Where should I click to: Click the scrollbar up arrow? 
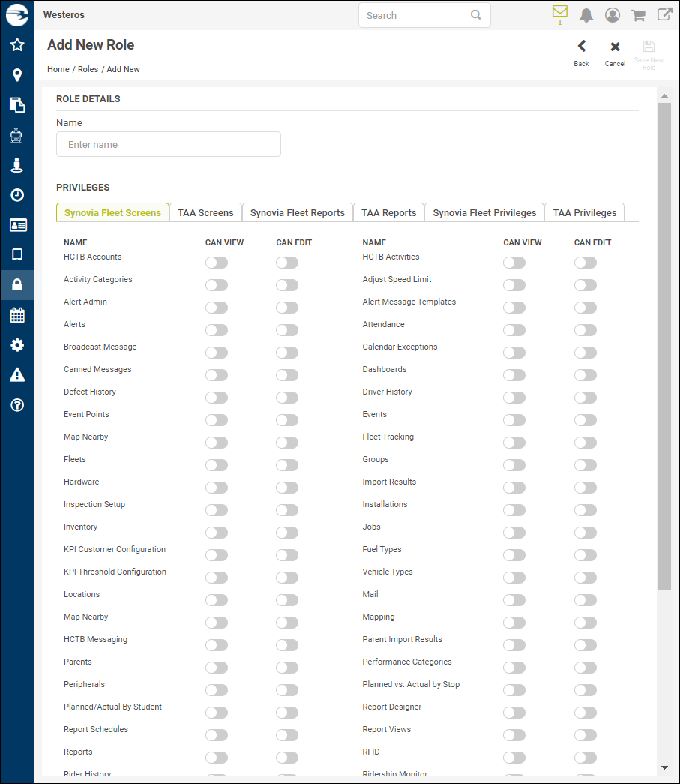tap(664, 95)
